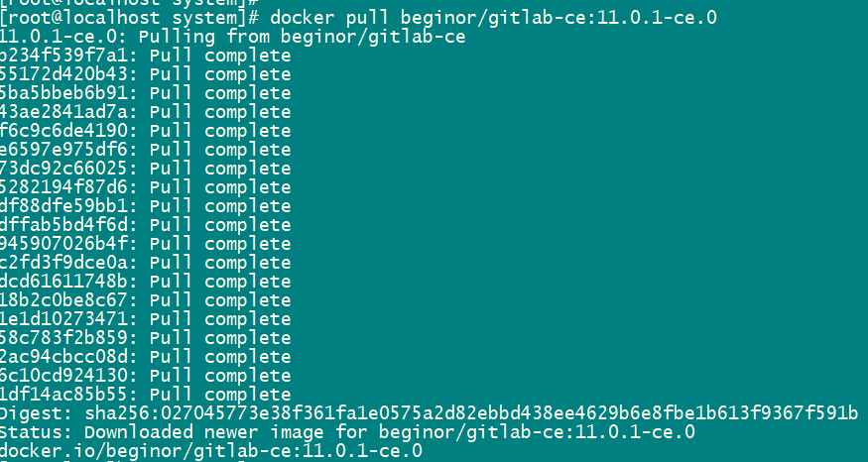The image size is (868, 462).
Task: Click layer ID 73dc92c66025
Action: tap(67, 169)
